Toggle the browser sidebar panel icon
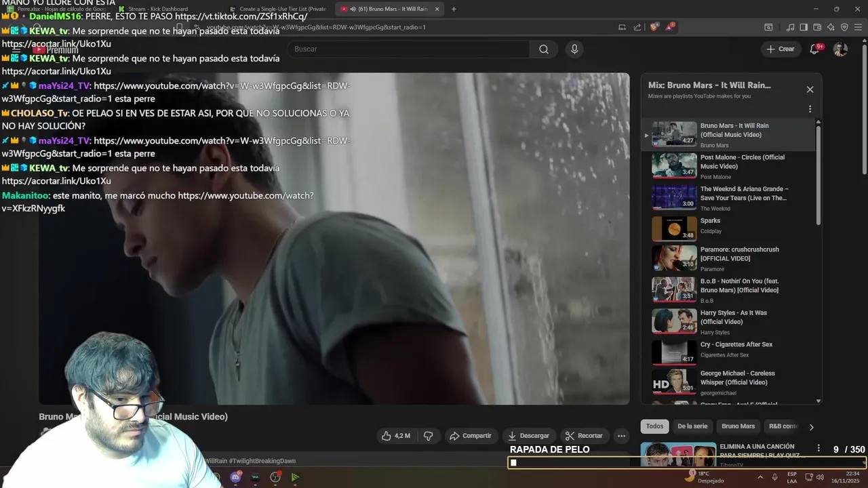Screen dimensions: 868x488 [x=804, y=27]
